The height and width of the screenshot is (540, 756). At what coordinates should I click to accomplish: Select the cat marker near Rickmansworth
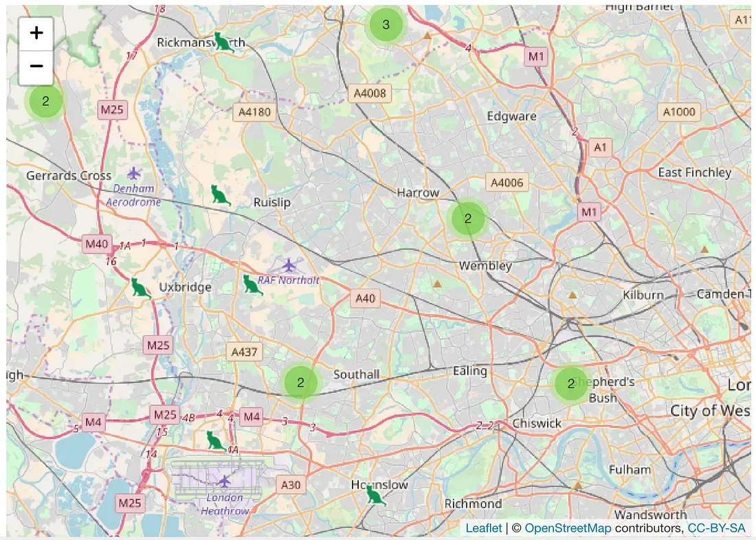(223, 41)
